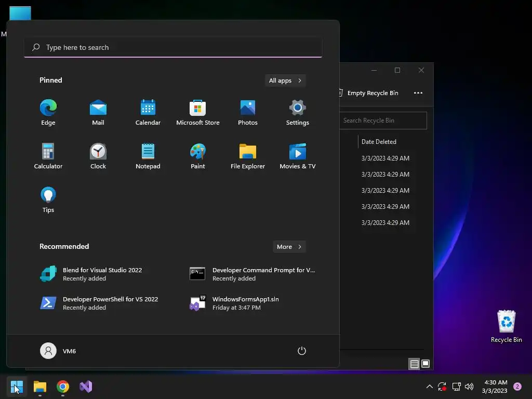
Task: Launch the Paint app
Action: 198,156
